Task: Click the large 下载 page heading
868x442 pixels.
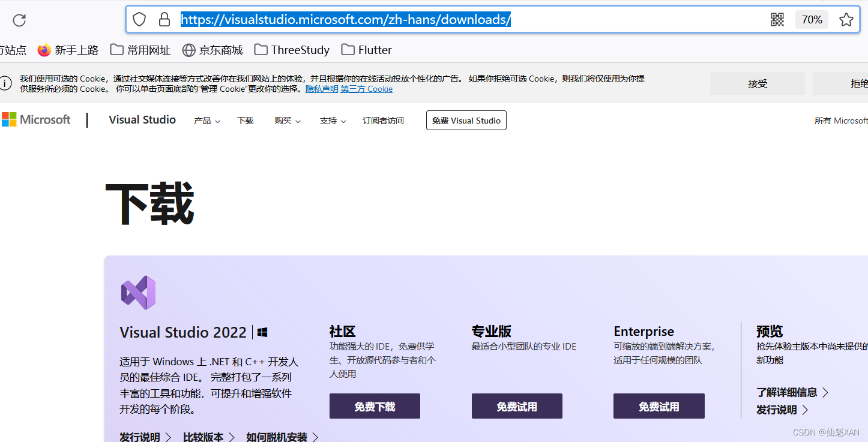Action: pos(150,204)
